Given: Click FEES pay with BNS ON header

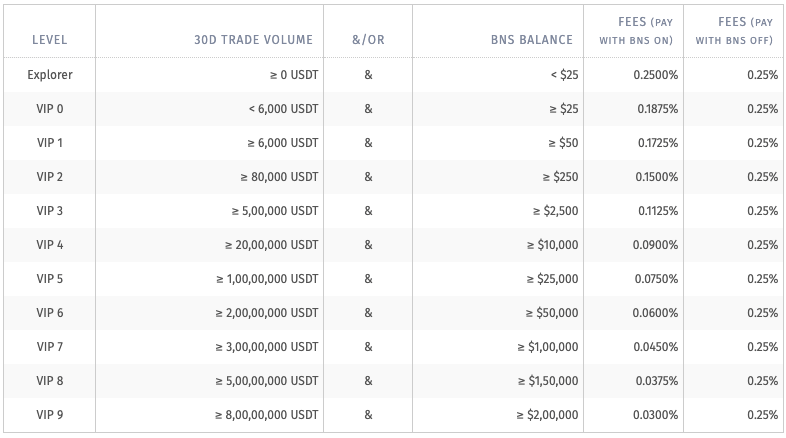Looking at the screenshot, I should coord(636,31).
